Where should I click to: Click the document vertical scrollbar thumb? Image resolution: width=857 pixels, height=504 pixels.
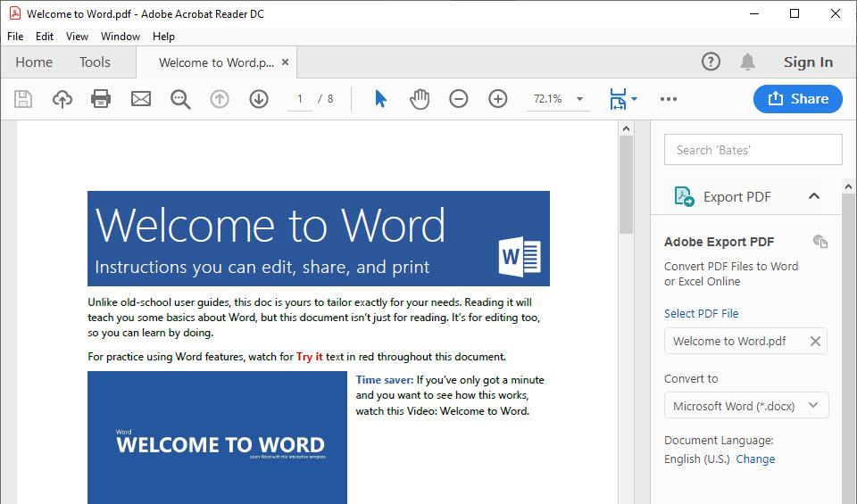click(x=627, y=185)
